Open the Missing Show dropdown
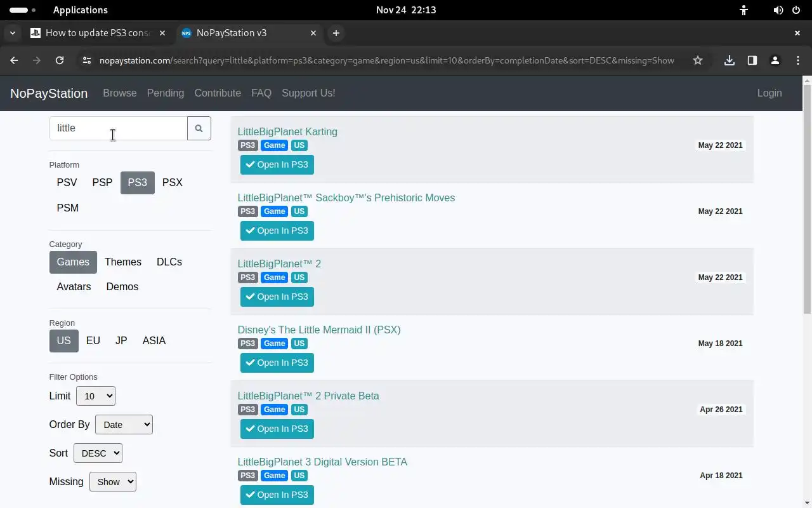The height and width of the screenshot is (508, 812). [113, 481]
